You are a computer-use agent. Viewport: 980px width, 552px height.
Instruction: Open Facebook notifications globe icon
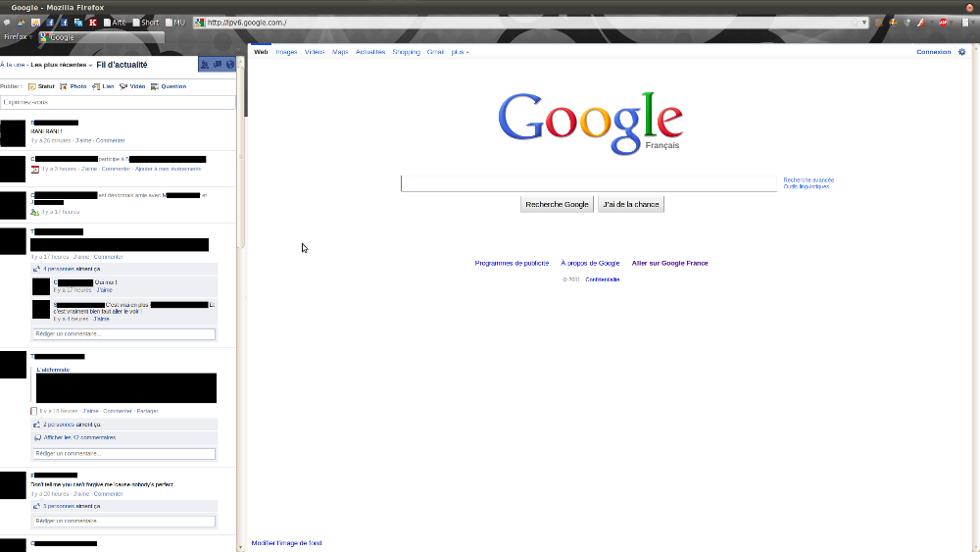(230, 65)
